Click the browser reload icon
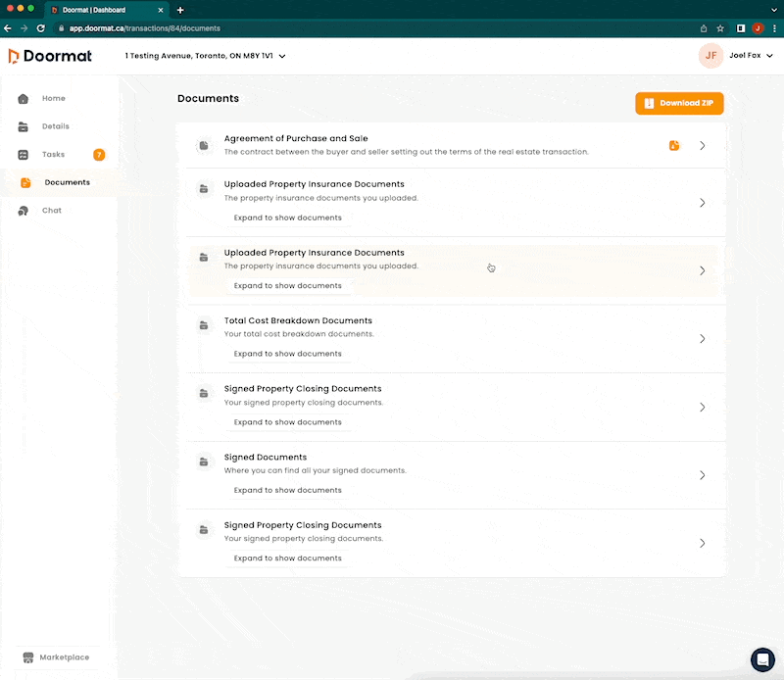This screenshot has height=680, width=784. click(x=41, y=28)
